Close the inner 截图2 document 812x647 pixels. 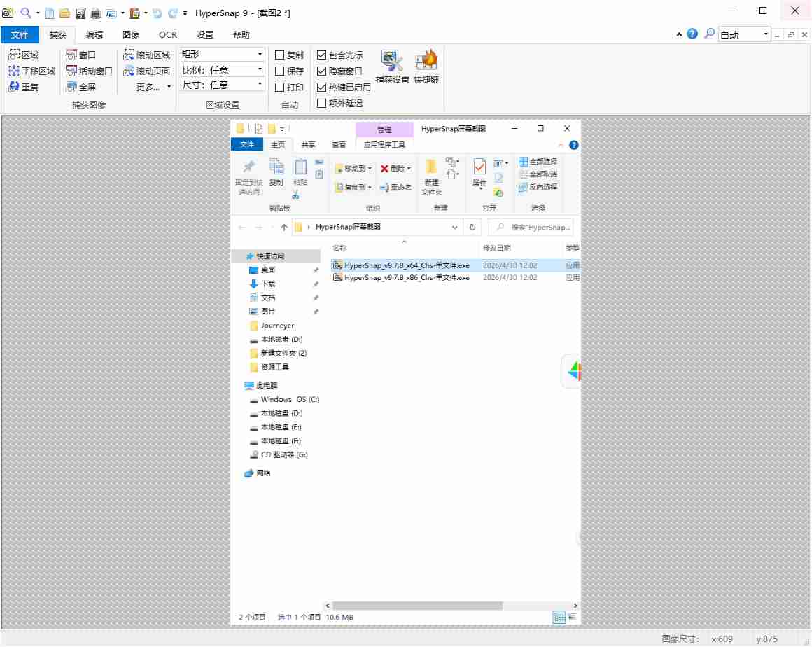(804, 35)
